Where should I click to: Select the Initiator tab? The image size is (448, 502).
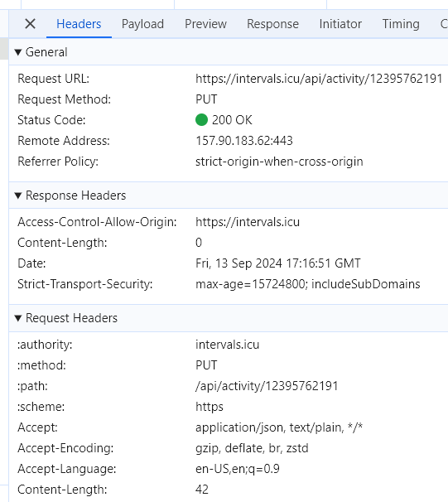tap(340, 24)
